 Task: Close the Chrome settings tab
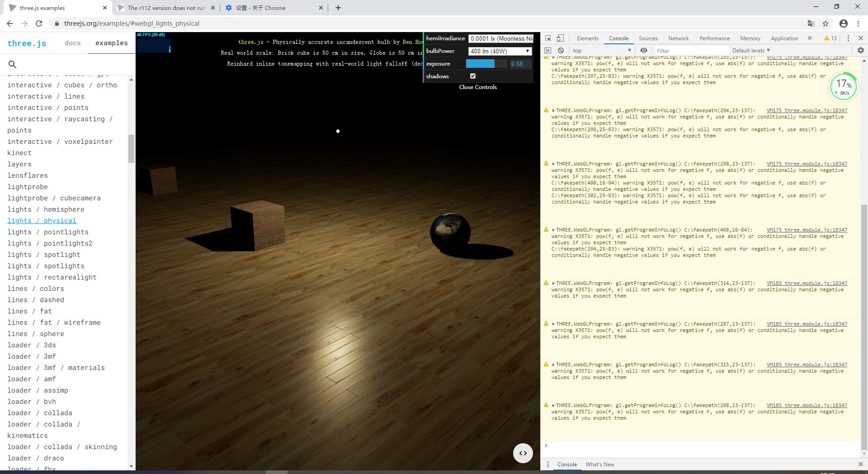(321, 8)
